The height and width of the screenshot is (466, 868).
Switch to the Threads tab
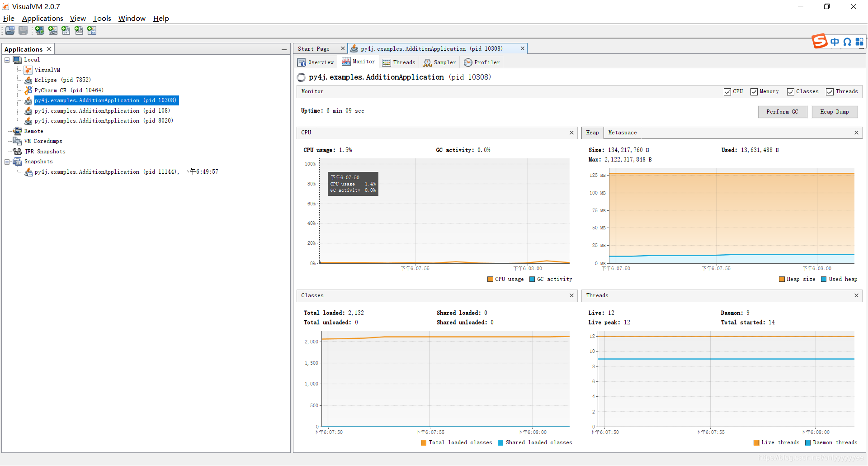coord(398,62)
